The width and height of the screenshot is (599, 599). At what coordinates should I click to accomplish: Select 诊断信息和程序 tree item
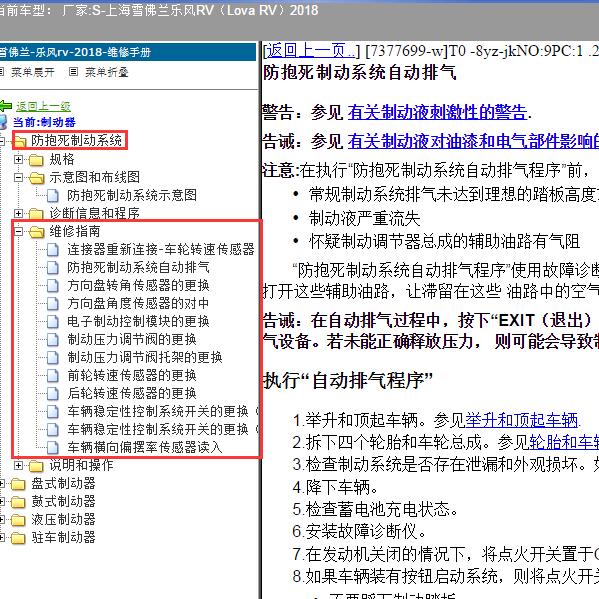coord(94,213)
